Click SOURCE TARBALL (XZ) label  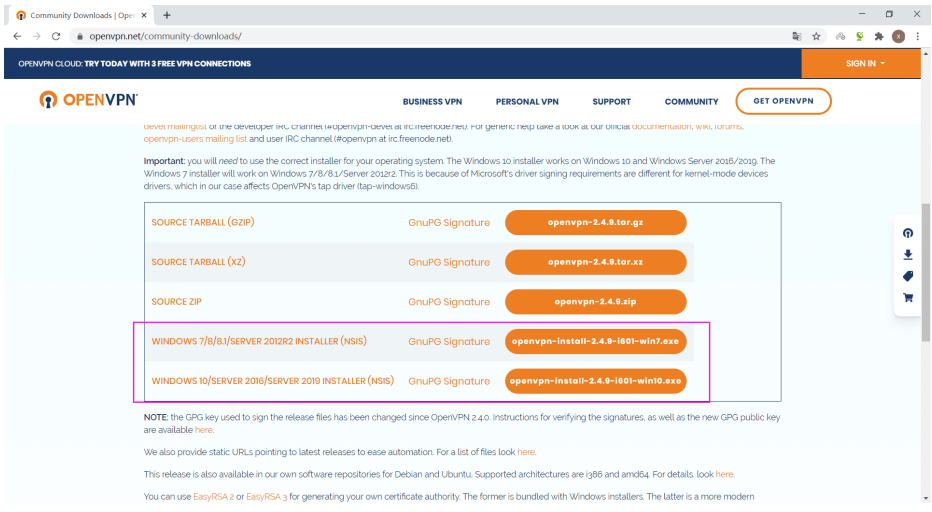pos(198,262)
